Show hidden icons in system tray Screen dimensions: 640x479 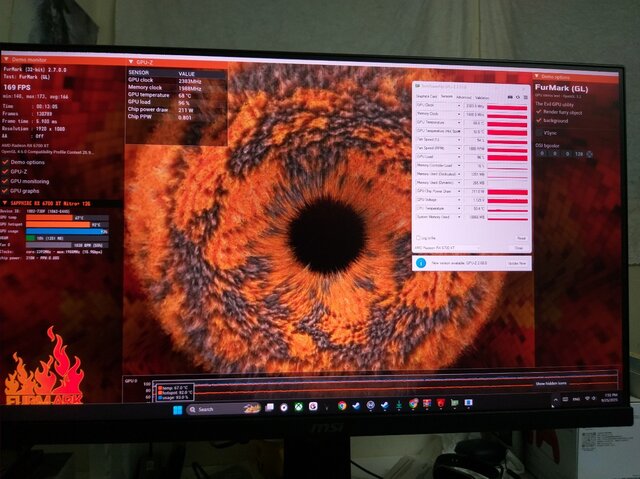[x=555, y=399]
